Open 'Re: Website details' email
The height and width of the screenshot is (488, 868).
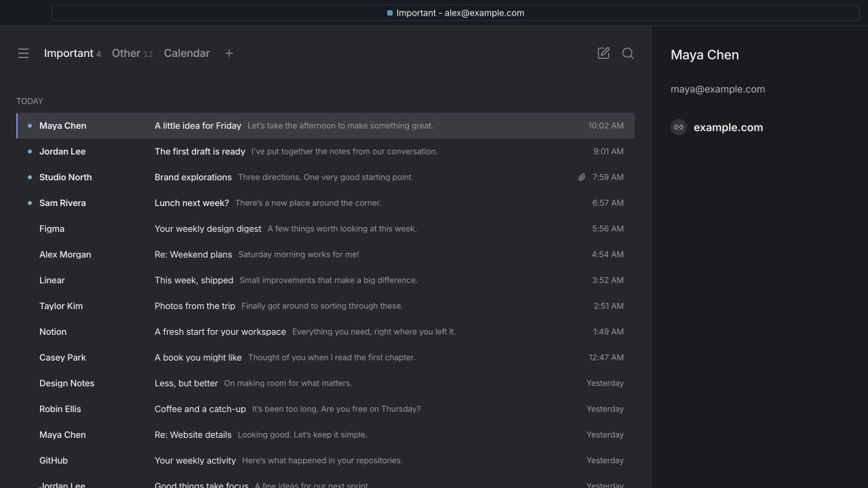pyautogui.click(x=325, y=434)
